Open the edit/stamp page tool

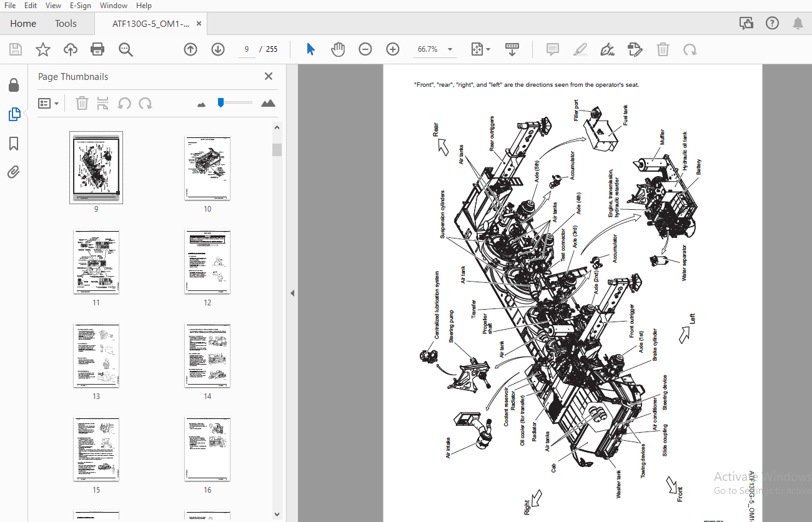coord(635,49)
